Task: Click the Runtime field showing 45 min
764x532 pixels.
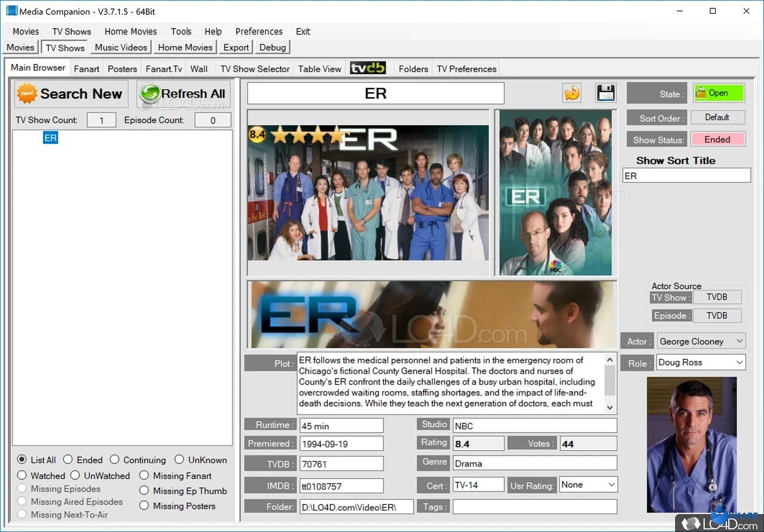Action: pos(341,425)
